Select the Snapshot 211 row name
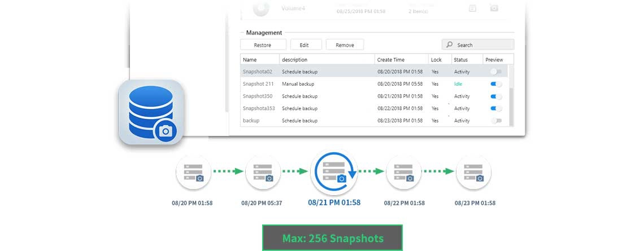Image resolution: width=644 pixels, height=251 pixels. tap(258, 84)
